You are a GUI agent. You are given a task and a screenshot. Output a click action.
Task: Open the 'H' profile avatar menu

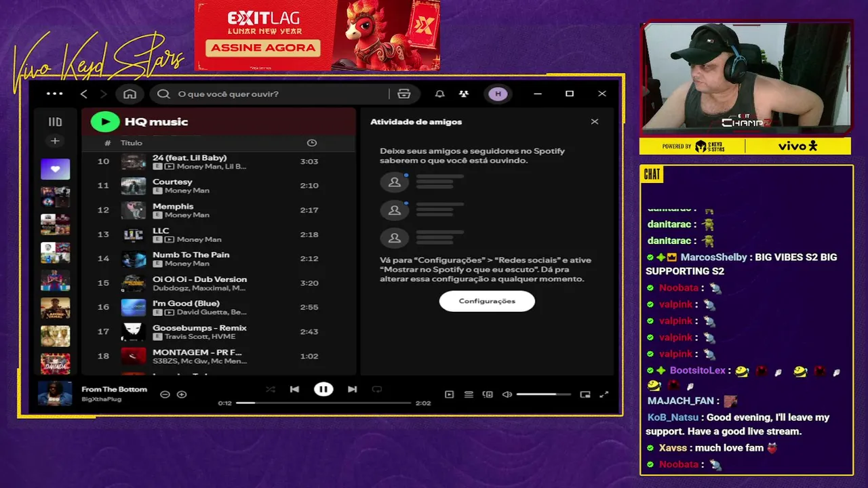click(498, 94)
